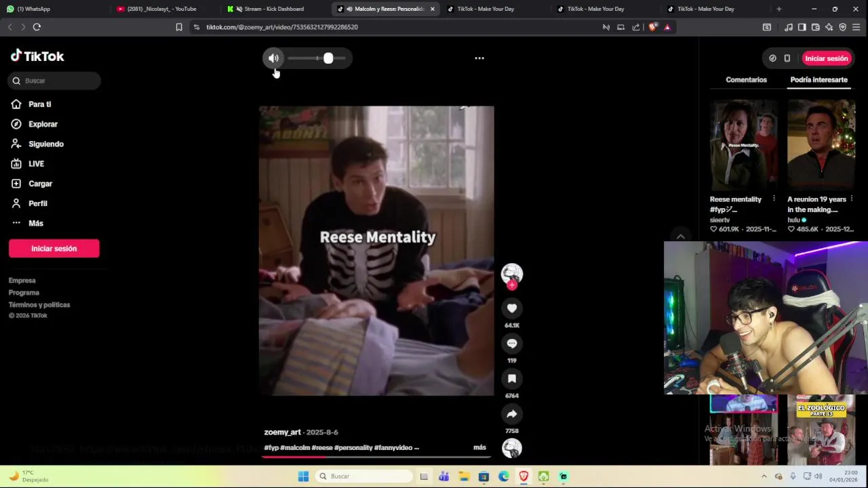Click the top-right Iniciar sesión button
This screenshot has width=868, height=488.
(826, 58)
